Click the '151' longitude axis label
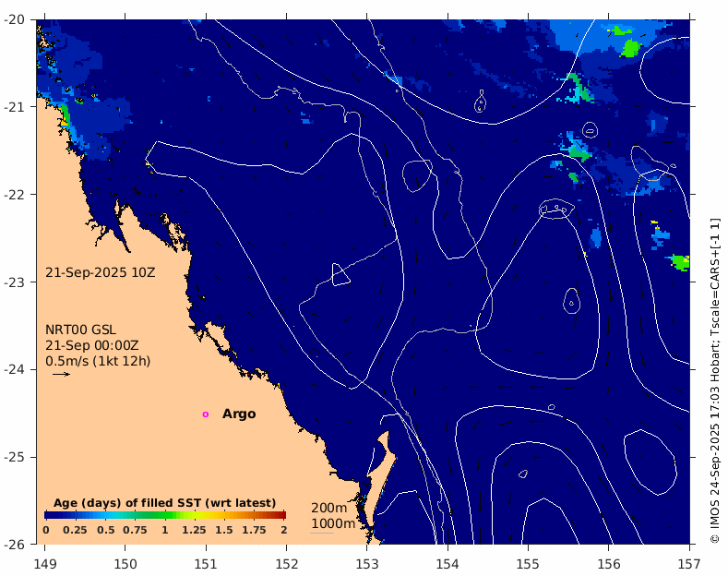The width and height of the screenshot is (728, 576). click(206, 564)
